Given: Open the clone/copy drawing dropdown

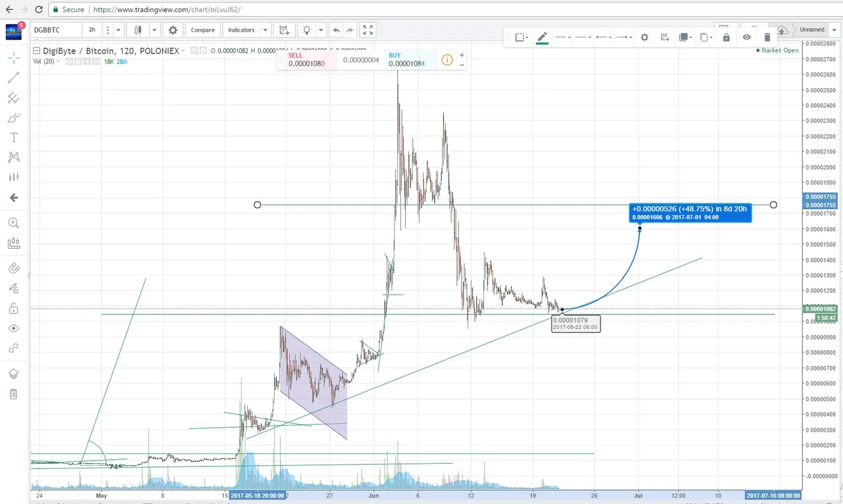Looking at the screenshot, I should tap(705, 38).
